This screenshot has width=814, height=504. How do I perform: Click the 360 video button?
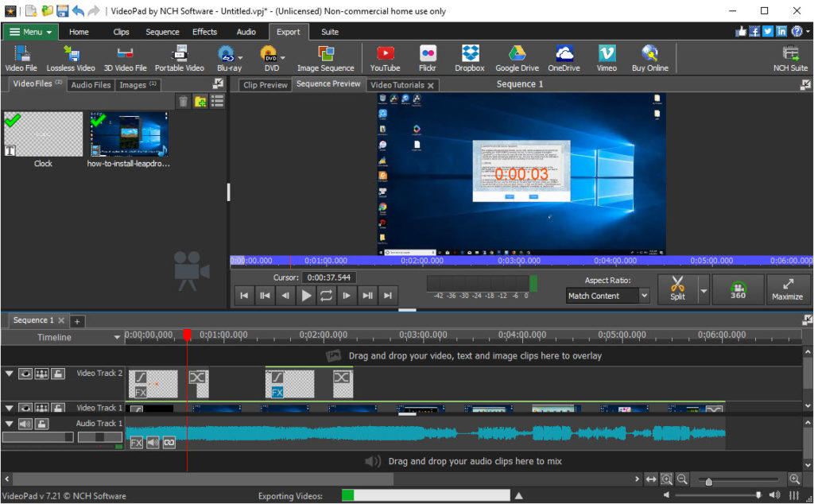coord(737,289)
